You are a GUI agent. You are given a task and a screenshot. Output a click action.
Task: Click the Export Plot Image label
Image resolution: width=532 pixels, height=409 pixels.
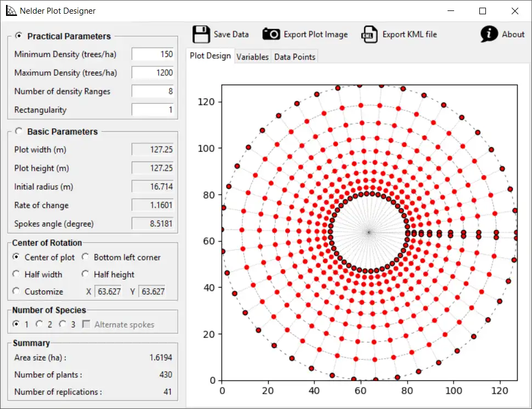[315, 34]
